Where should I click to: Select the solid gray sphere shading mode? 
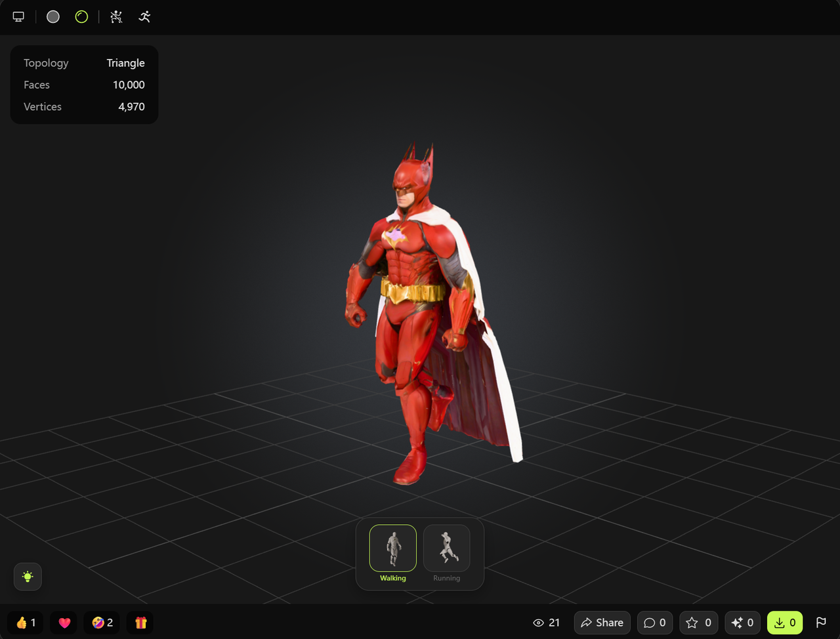tap(53, 16)
